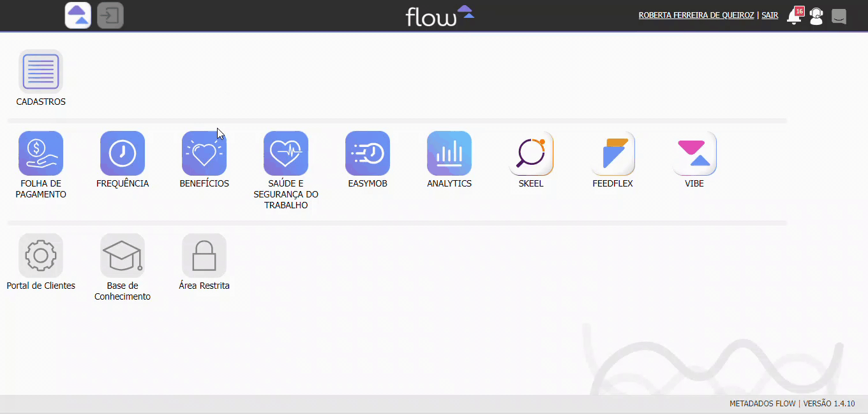Click the FOLHA DE PAGAMENTO label
The image size is (868, 414).
[x=41, y=189]
